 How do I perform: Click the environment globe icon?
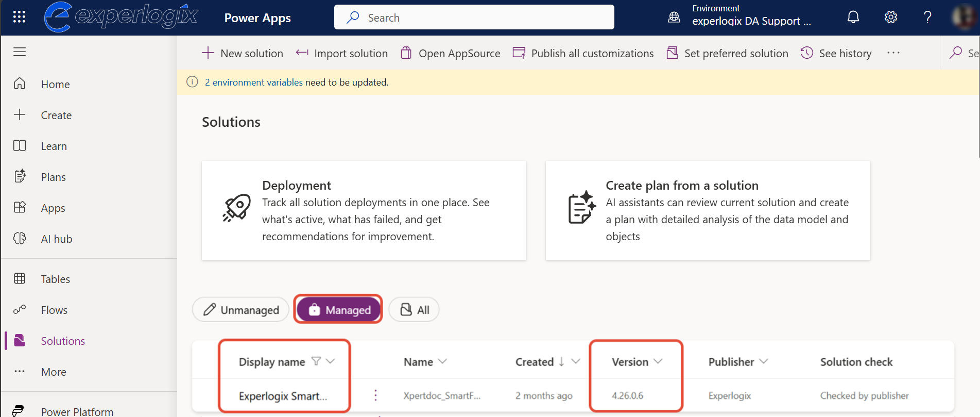pyautogui.click(x=674, y=18)
